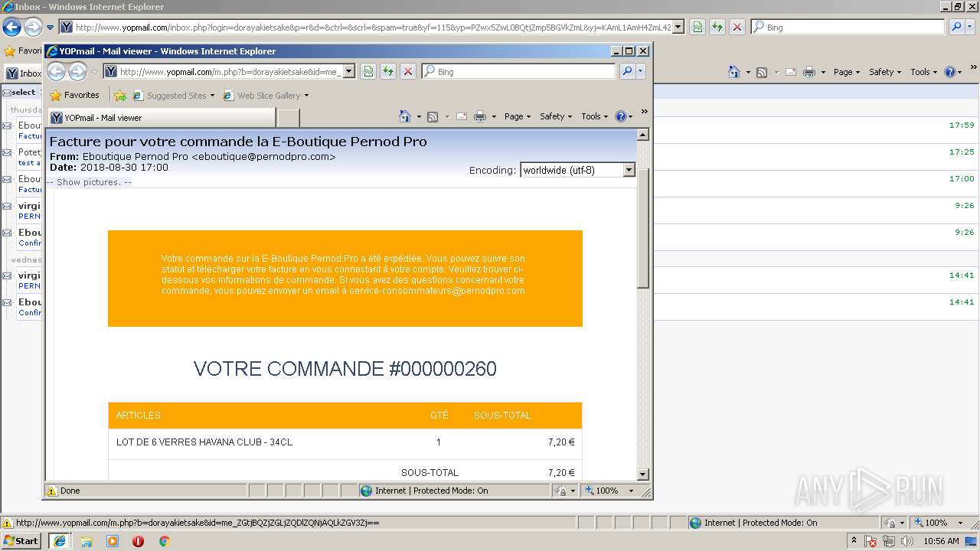The height and width of the screenshot is (551, 980).
Task: Select the YOPmail - Mail viewer tab
Action: tap(162, 118)
